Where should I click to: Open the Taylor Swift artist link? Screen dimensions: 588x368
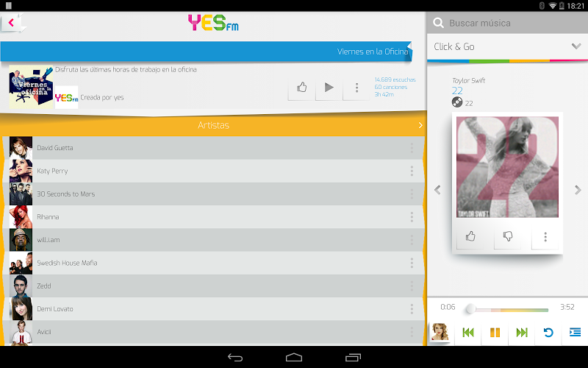tap(468, 80)
